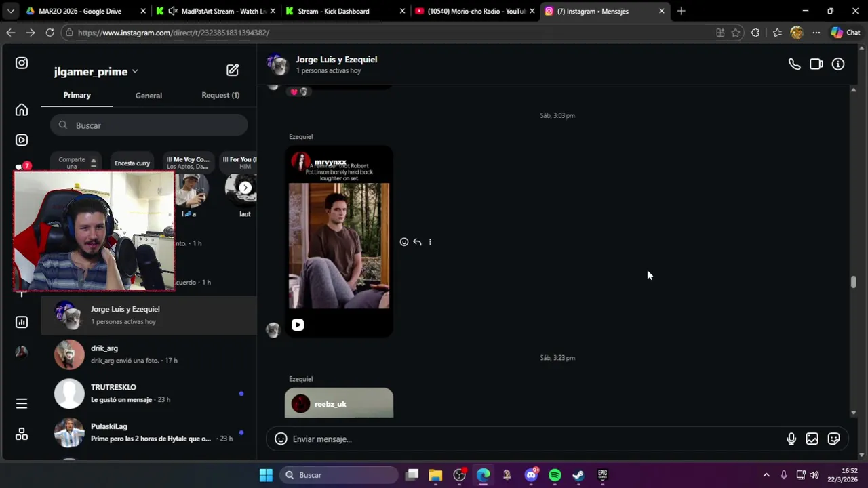The image size is (868, 488).
Task: Show hidden system tray icons chevron
Action: tap(766, 475)
